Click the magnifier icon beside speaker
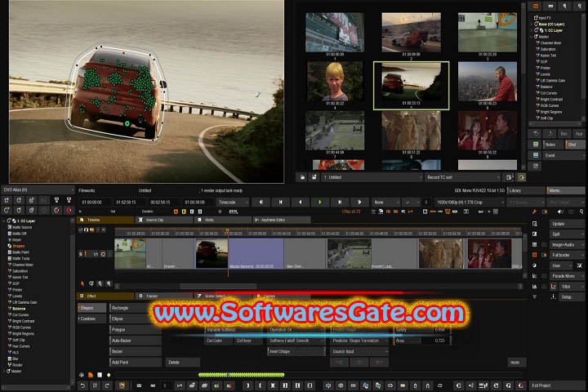588x392 pixels. click(581, 212)
